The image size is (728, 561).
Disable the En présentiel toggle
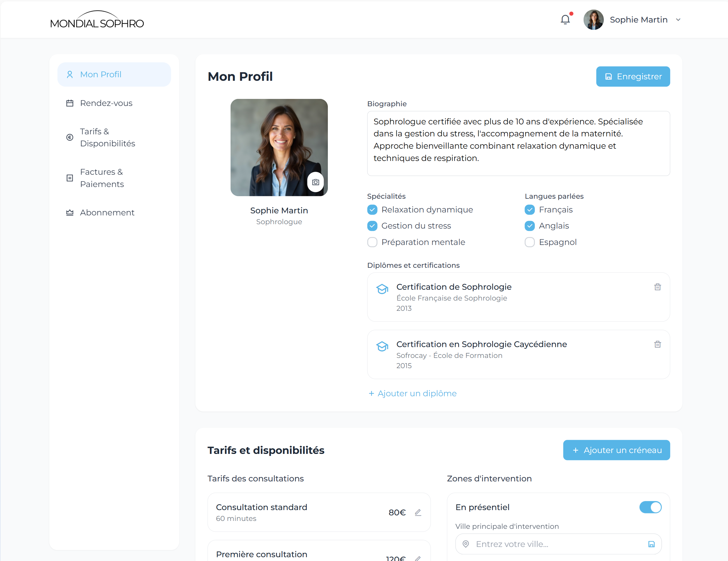tap(650, 507)
